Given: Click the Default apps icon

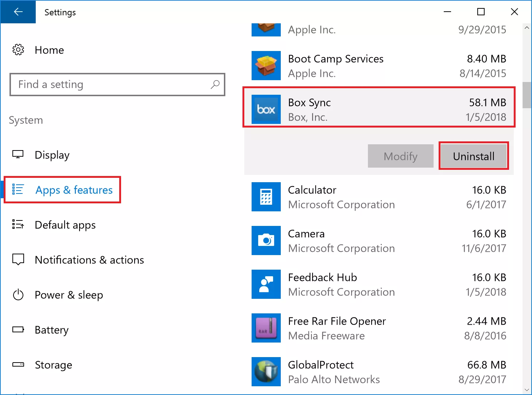Looking at the screenshot, I should pyautogui.click(x=18, y=224).
